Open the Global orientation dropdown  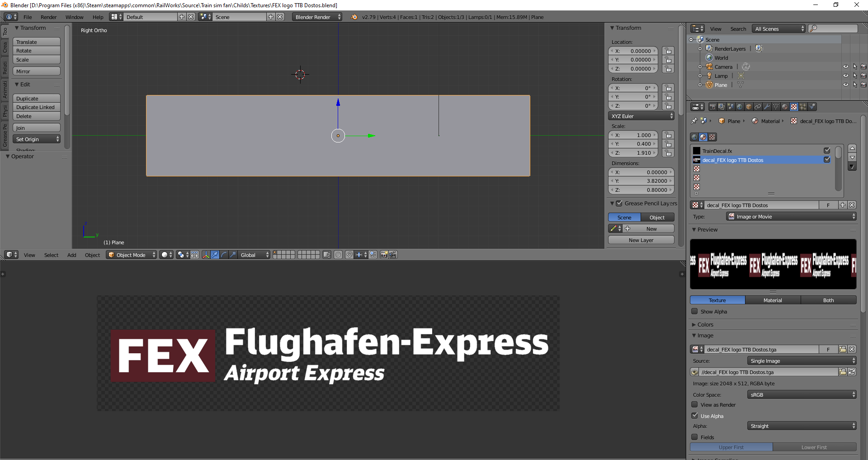(255, 255)
